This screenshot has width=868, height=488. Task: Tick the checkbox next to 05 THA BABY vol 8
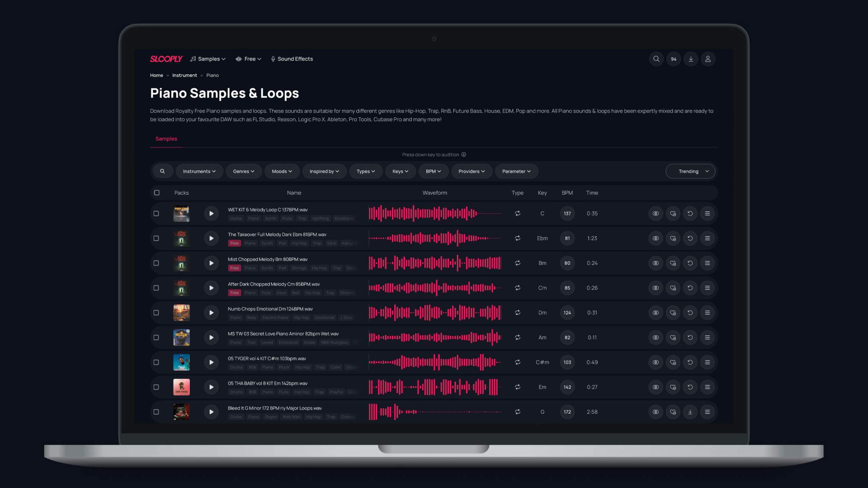(x=156, y=387)
